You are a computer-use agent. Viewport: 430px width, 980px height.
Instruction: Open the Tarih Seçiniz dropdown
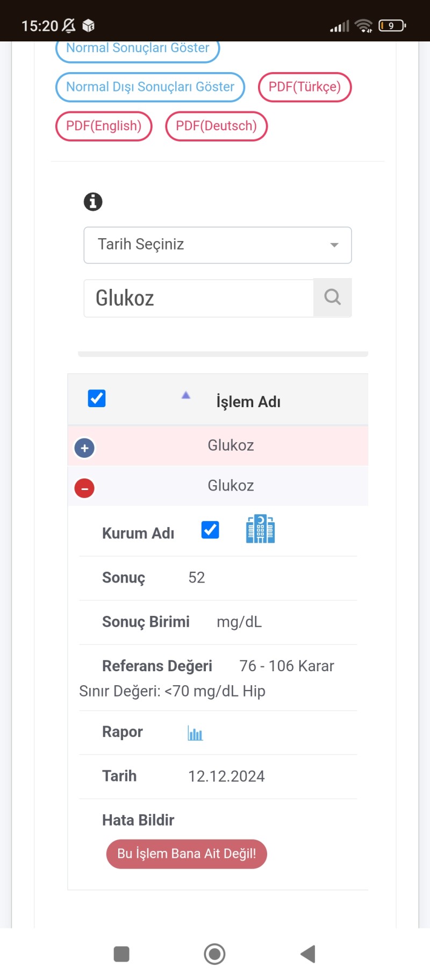click(x=218, y=245)
